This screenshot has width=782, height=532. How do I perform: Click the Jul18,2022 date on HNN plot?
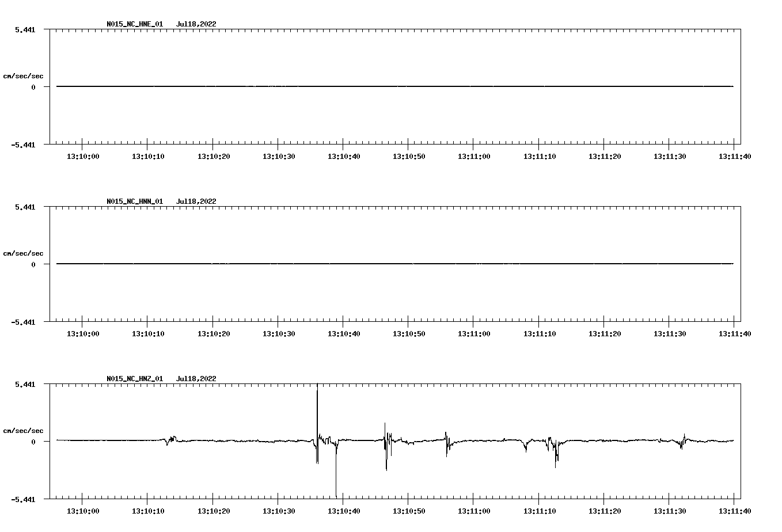[x=196, y=202]
